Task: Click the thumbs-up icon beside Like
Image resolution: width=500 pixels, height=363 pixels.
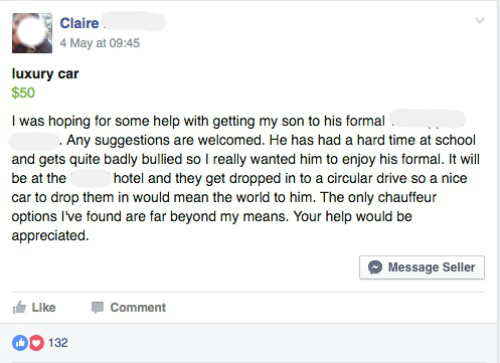Action: [19, 307]
